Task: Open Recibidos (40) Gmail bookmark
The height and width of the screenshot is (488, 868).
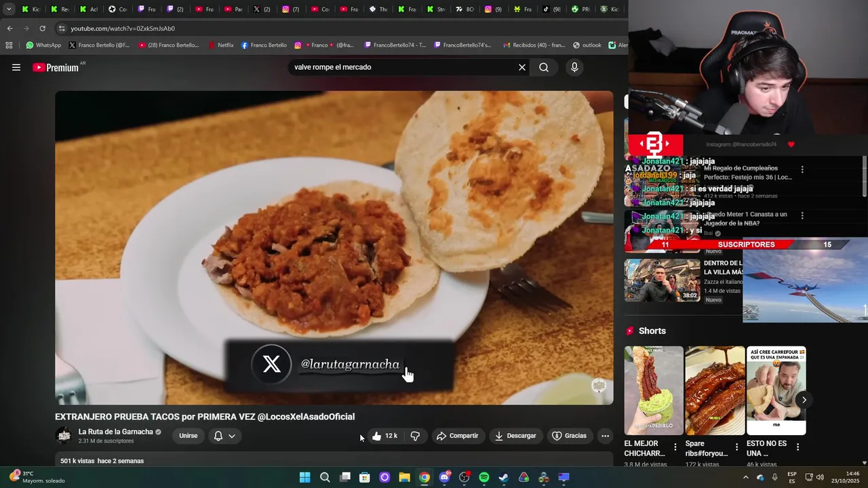Action: pyautogui.click(x=534, y=45)
